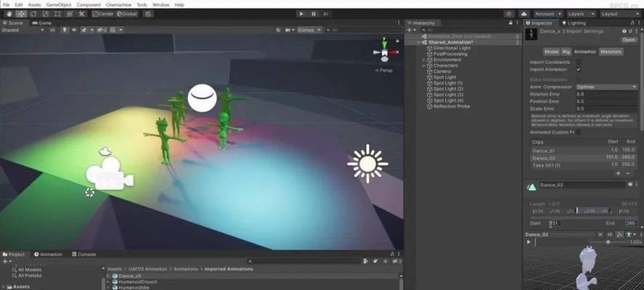This screenshot has width=644, height=290.
Task: Open the Window menu
Action: tap(160, 5)
